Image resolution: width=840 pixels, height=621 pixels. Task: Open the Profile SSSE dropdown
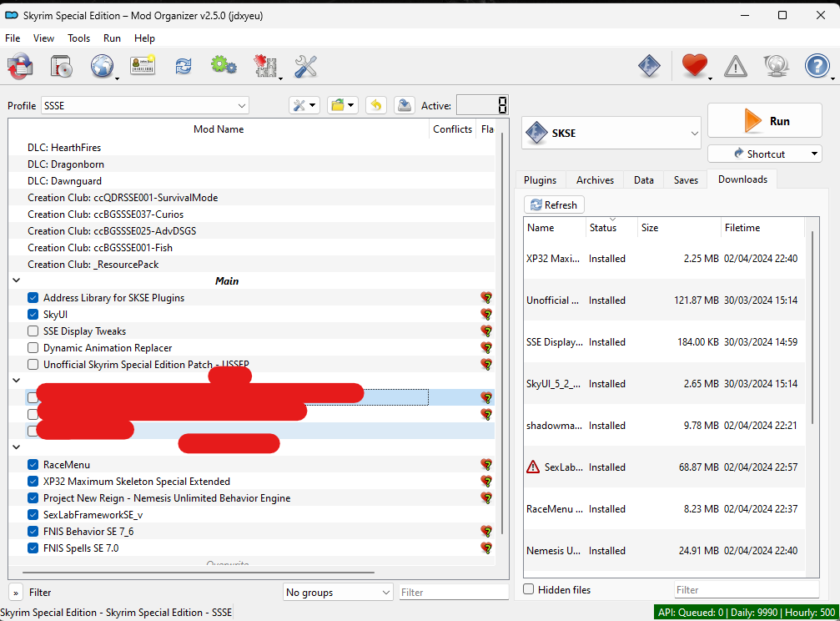(x=144, y=106)
